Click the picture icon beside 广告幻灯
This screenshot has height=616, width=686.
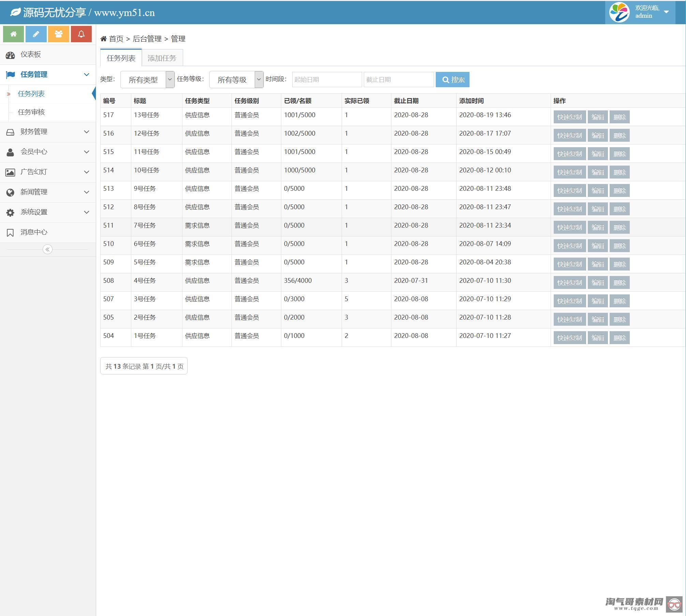tap(10, 172)
